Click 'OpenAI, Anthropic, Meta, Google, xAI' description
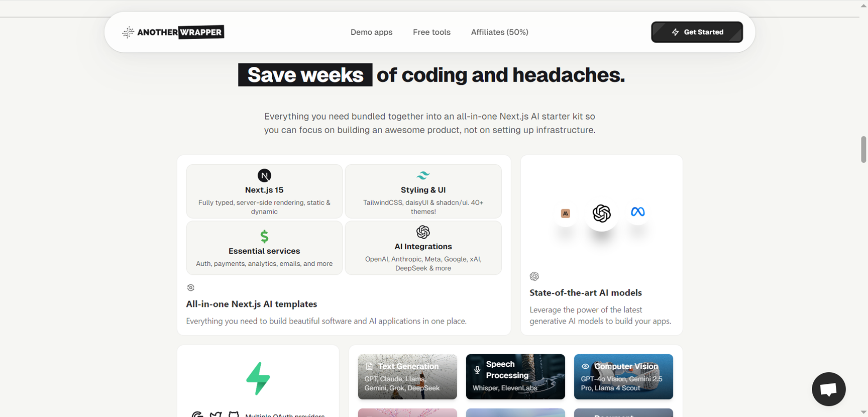The image size is (868, 417). [x=423, y=264]
